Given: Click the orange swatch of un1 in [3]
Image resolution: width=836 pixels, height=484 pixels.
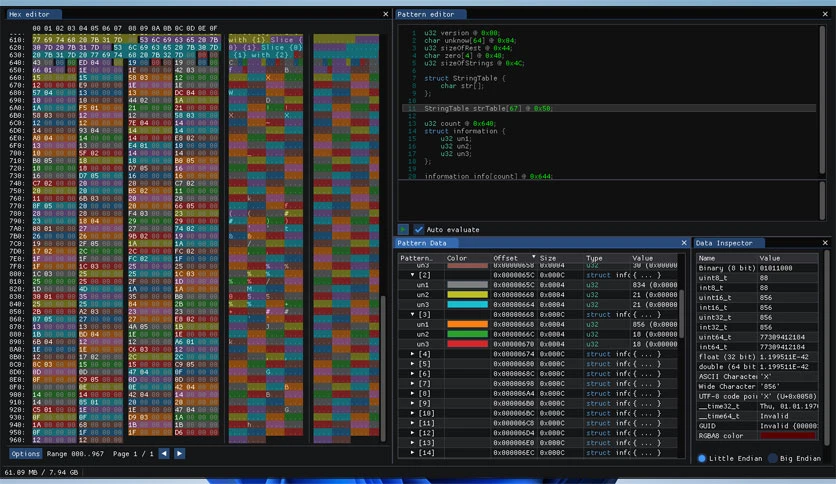Looking at the screenshot, I should click(x=467, y=325).
